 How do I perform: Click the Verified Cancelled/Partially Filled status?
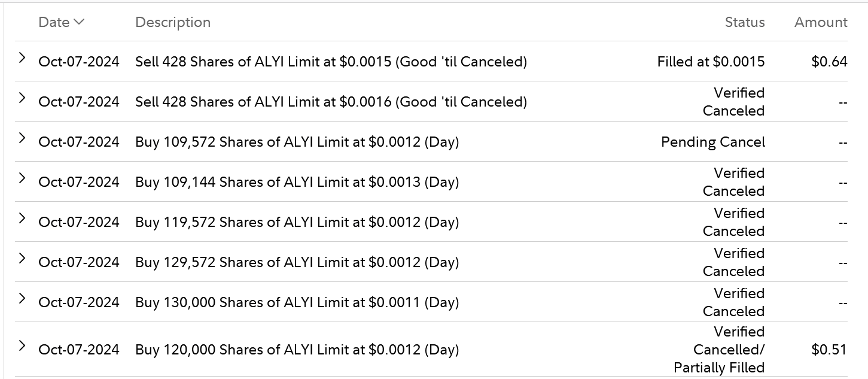720,350
